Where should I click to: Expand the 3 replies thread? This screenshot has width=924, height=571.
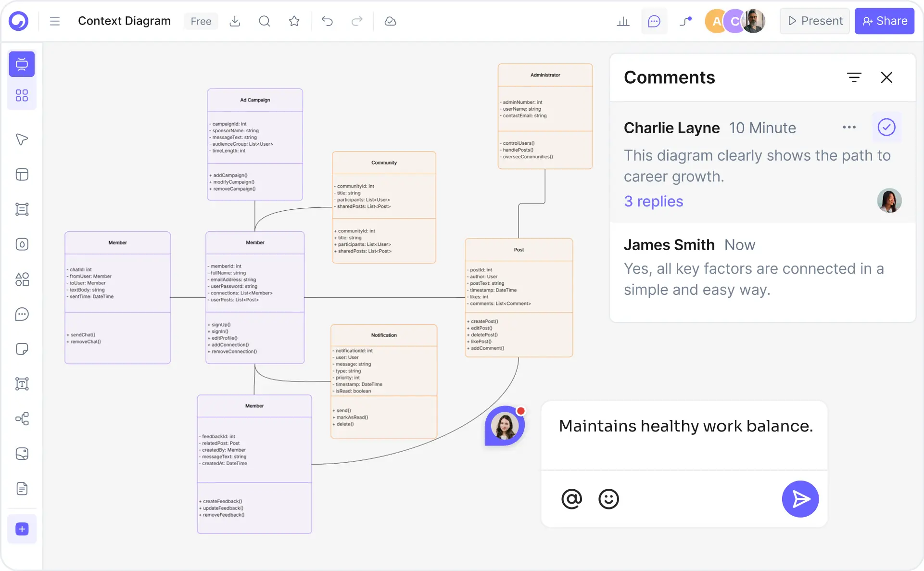pos(653,202)
